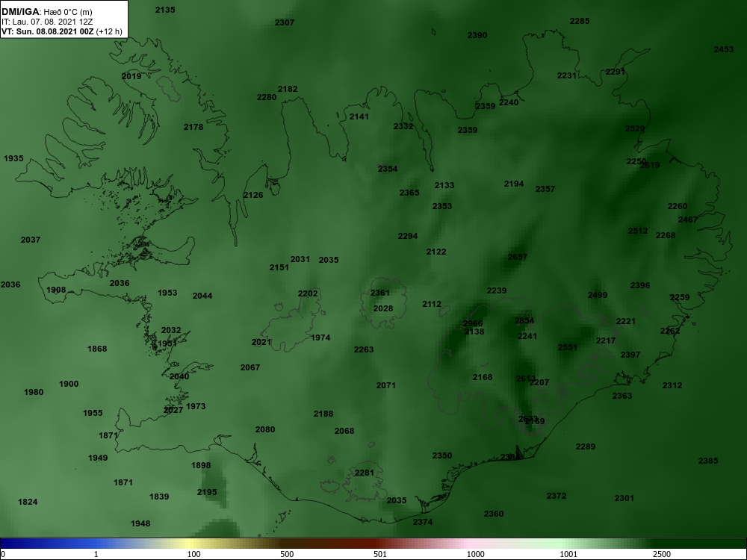Select the 2178 value

click(193, 128)
